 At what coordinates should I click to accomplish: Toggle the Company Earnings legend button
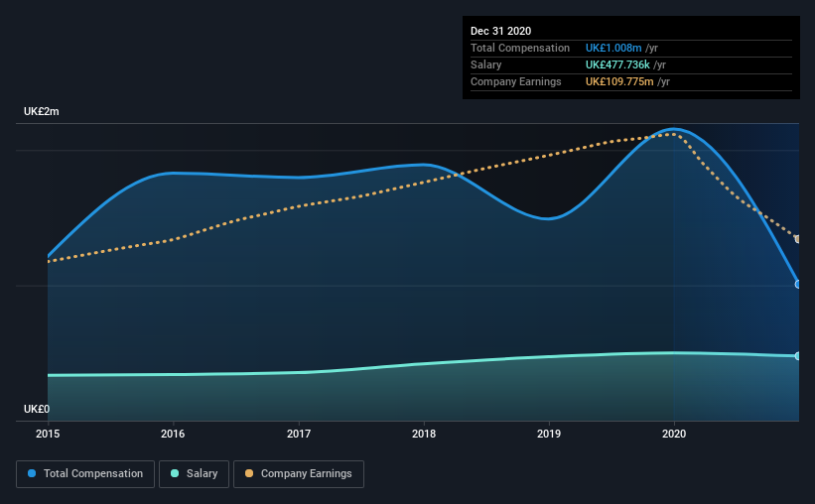coord(299,474)
